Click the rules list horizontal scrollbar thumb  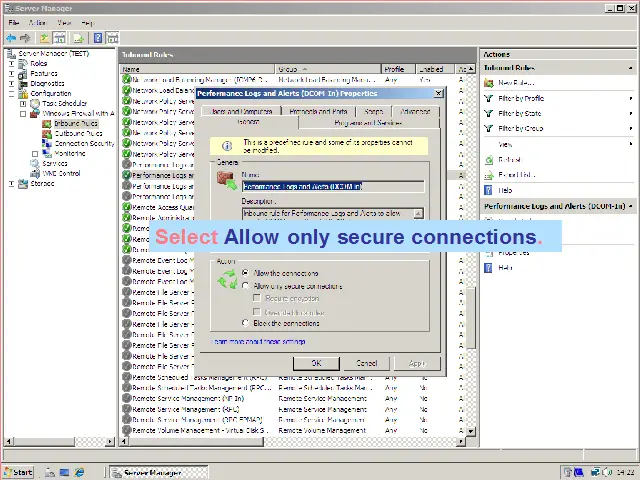click(x=195, y=441)
